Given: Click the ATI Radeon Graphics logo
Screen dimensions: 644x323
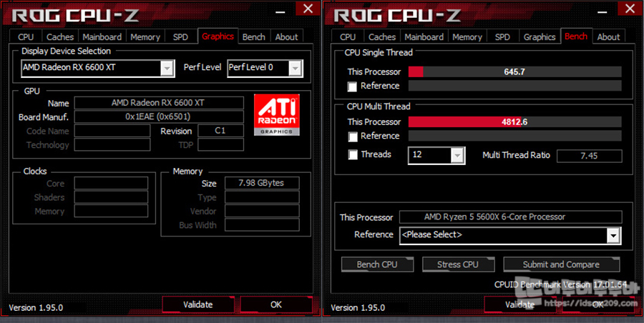Looking at the screenshot, I should [x=276, y=115].
